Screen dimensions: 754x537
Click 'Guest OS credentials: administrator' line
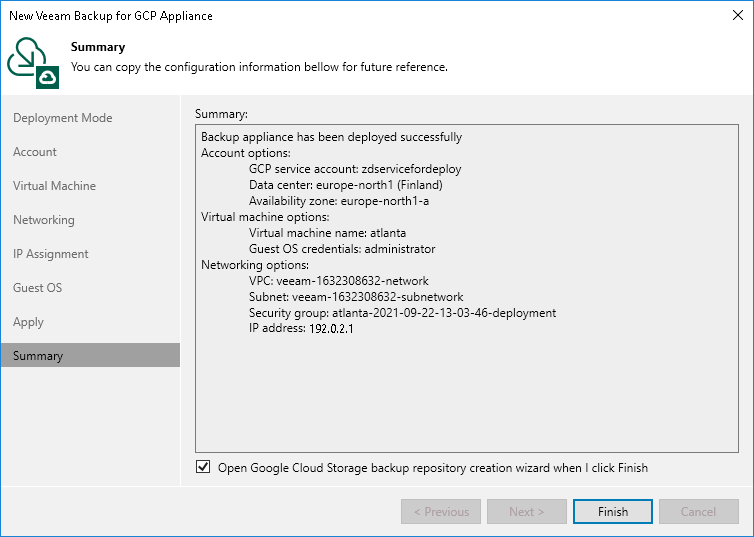(342, 249)
